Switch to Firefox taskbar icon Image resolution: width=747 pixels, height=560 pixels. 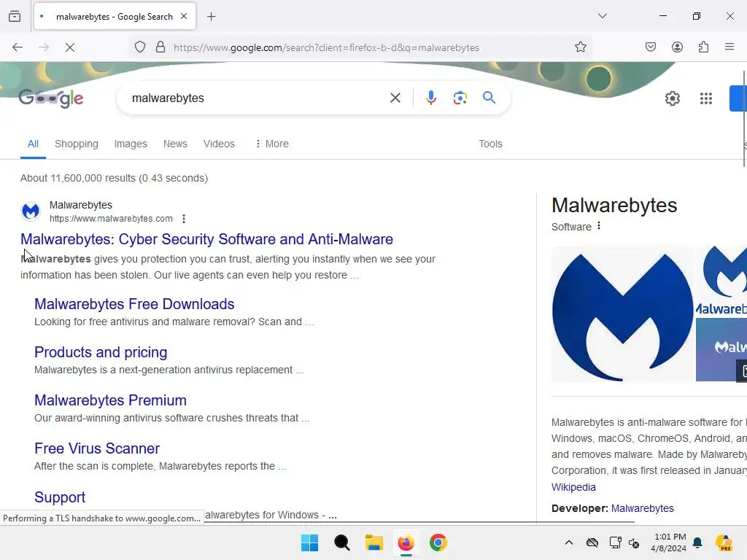[x=406, y=542]
